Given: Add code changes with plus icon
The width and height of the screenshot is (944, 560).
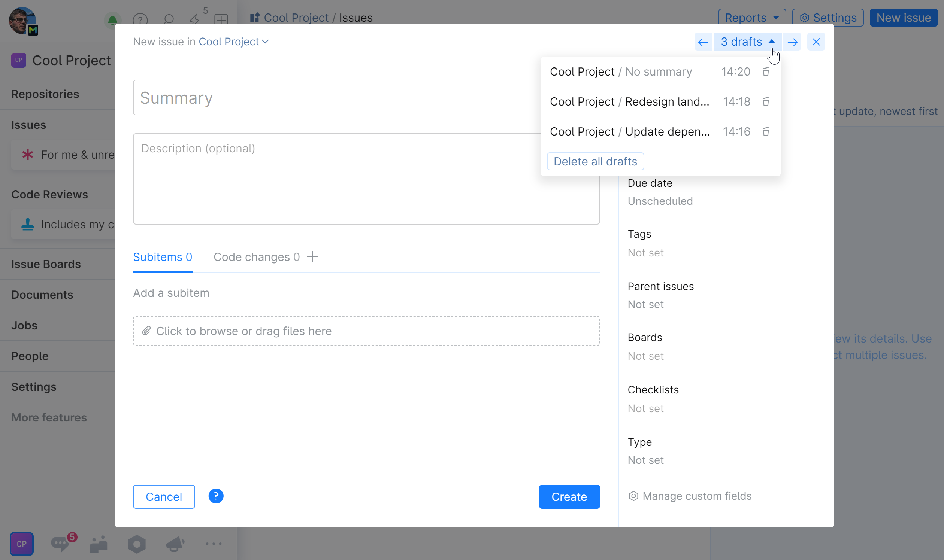Looking at the screenshot, I should point(312,257).
